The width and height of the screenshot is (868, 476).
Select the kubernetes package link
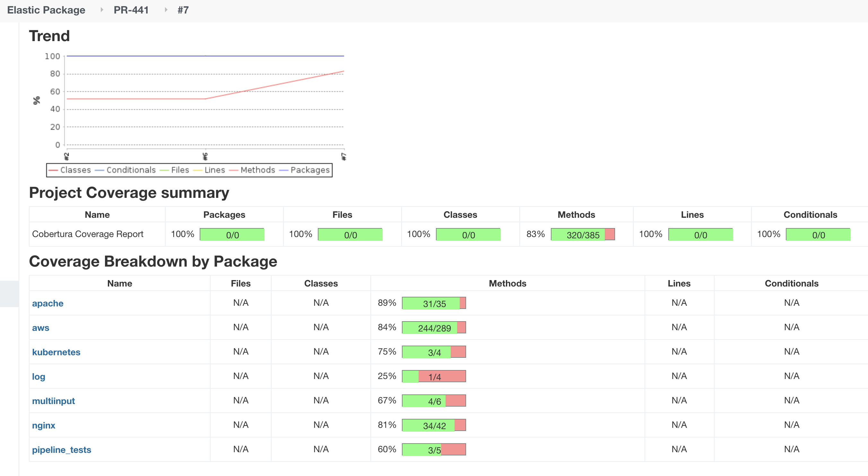coord(56,352)
